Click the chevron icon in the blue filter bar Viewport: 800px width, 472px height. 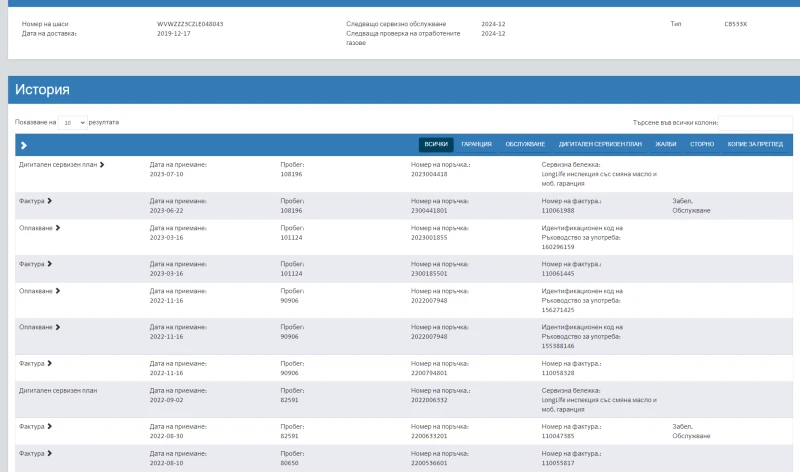pos(23,145)
